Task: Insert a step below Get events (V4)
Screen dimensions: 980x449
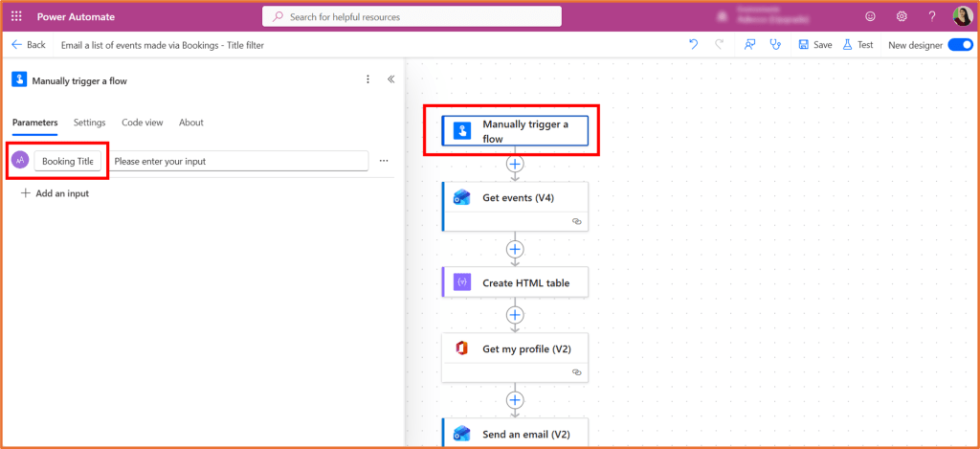Action: pos(515,249)
